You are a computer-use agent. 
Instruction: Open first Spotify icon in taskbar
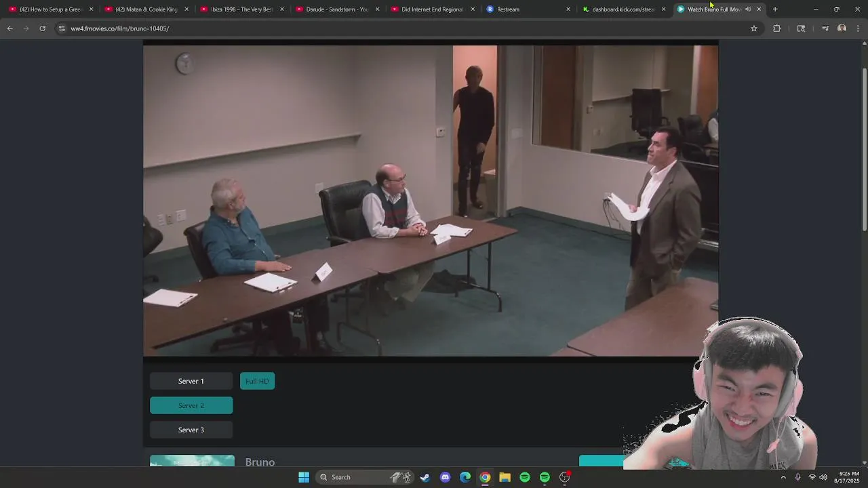525,477
